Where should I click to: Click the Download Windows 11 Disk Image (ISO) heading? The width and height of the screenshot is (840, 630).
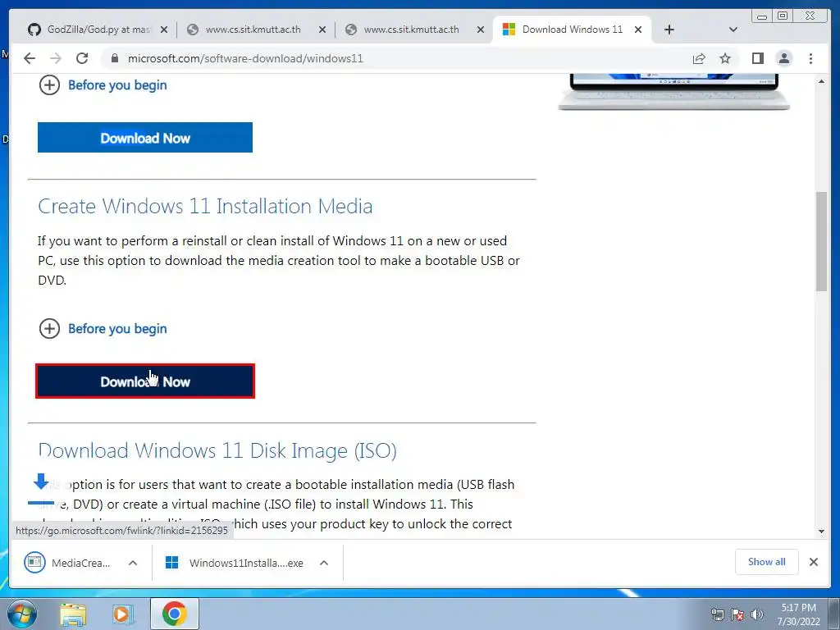tap(217, 450)
